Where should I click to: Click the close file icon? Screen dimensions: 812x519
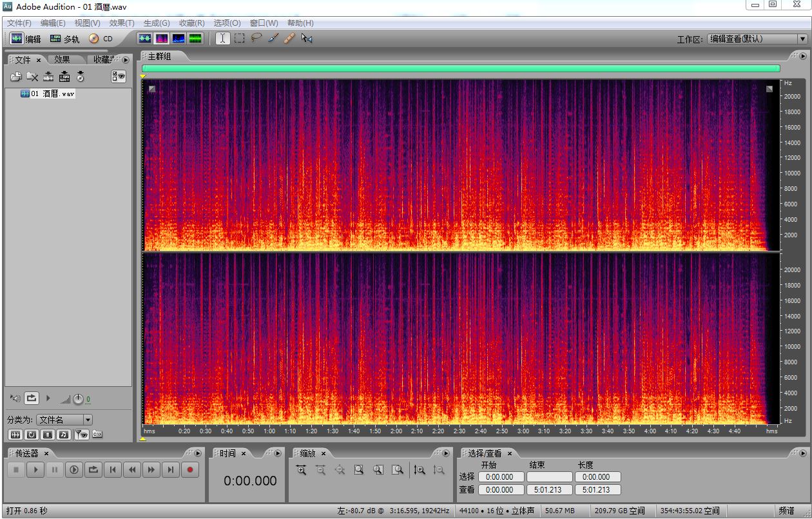(x=32, y=77)
